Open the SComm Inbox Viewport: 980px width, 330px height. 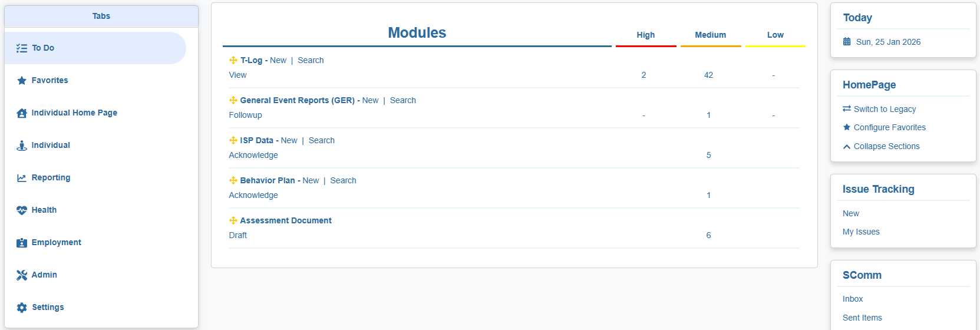[x=852, y=299]
